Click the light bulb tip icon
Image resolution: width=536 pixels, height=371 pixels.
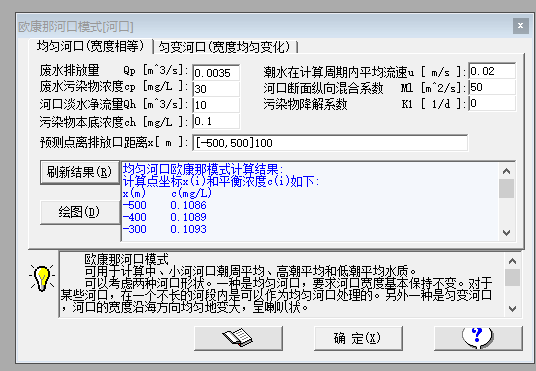click(42, 277)
